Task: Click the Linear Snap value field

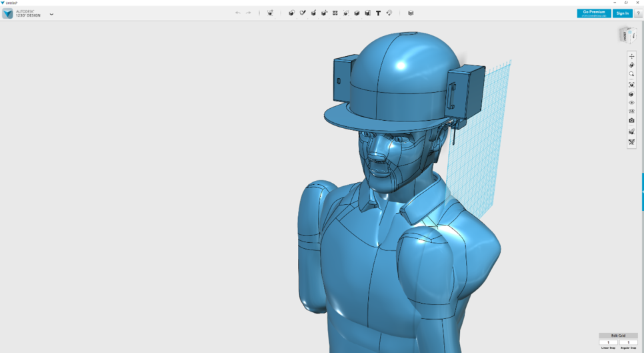Action: [608, 342]
